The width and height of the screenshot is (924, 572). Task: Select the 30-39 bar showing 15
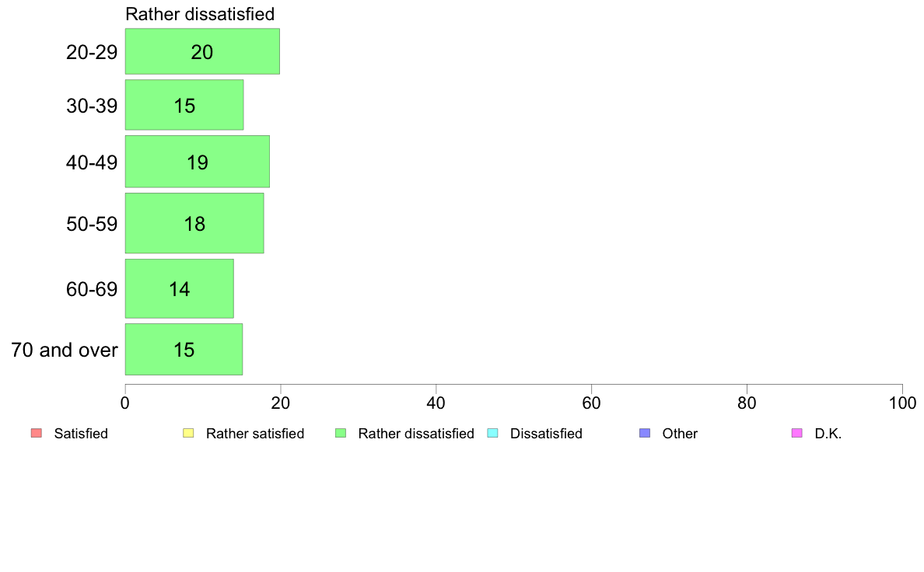(x=184, y=105)
